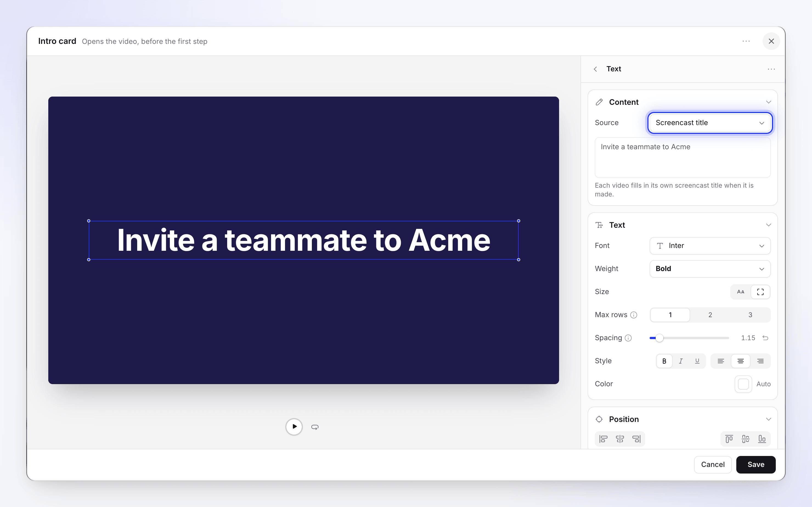Open the text color swatch
This screenshot has height=507, width=812.
click(x=743, y=384)
